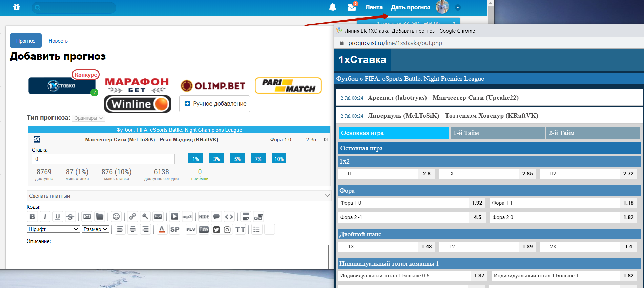
Task: Open the smiley emoji picker
Action: click(x=116, y=216)
